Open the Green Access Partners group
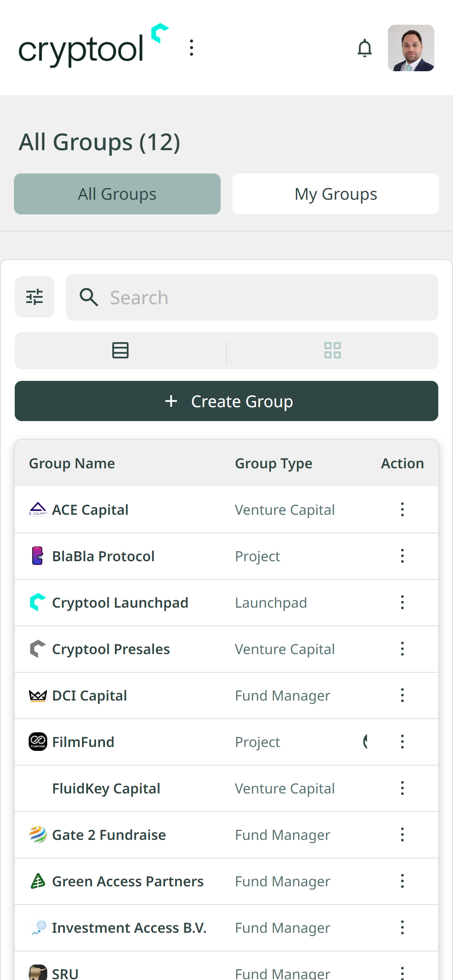The height and width of the screenshot is (980, 453). (128, 881)
